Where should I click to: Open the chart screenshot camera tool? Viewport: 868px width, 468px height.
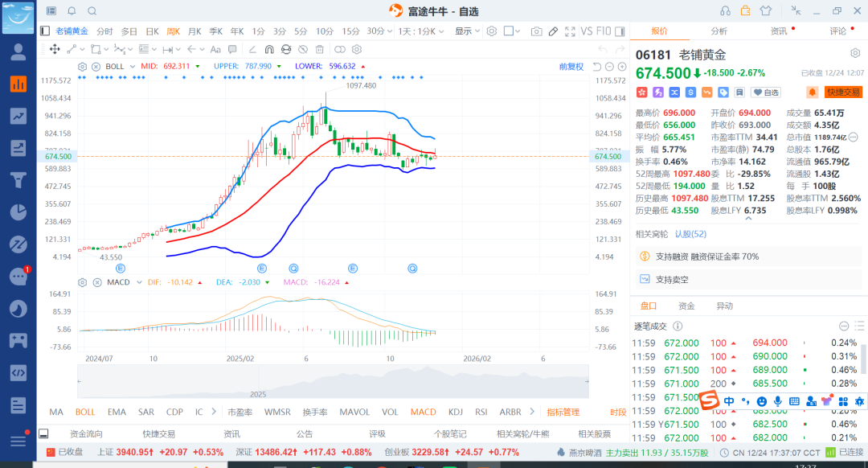coord(536,31)
